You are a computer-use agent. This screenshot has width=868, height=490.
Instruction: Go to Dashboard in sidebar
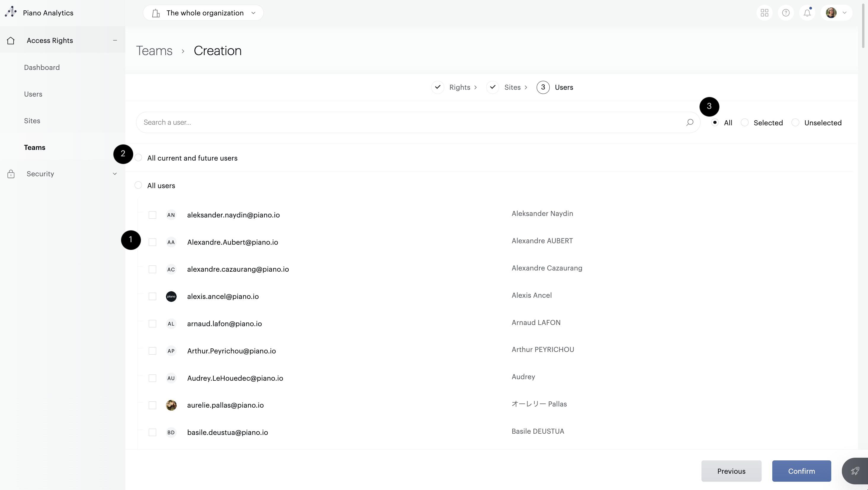click(42, 67)
